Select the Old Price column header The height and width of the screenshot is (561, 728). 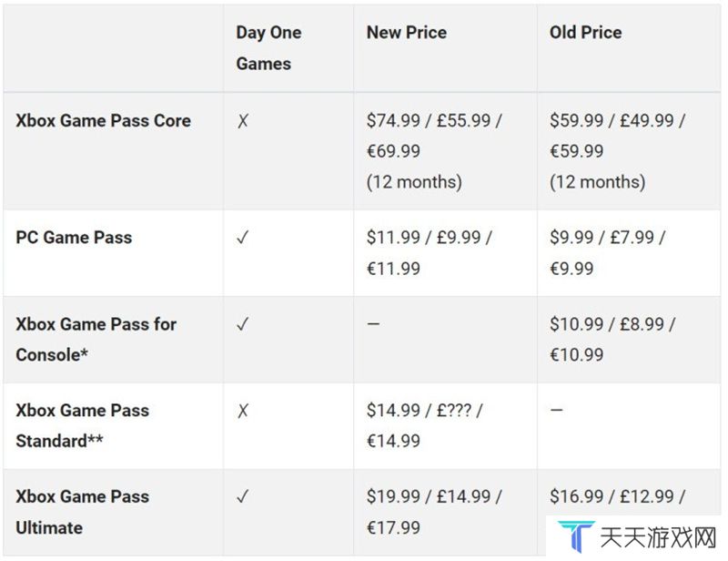[x=585, y=32]
